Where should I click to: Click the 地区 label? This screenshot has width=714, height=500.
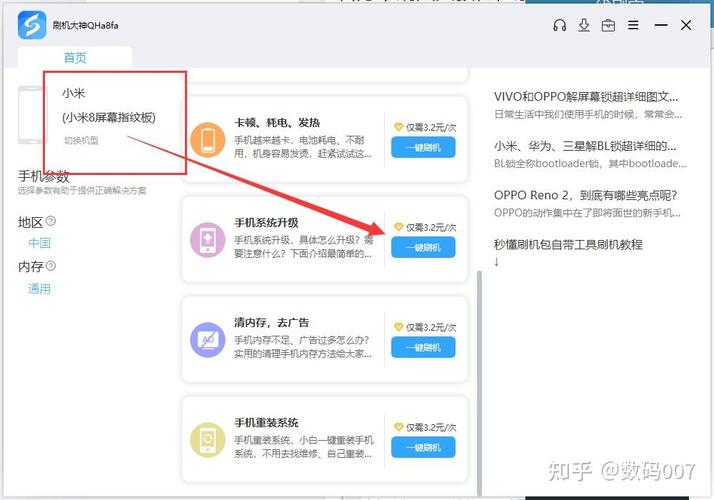[x=31, y=222]
